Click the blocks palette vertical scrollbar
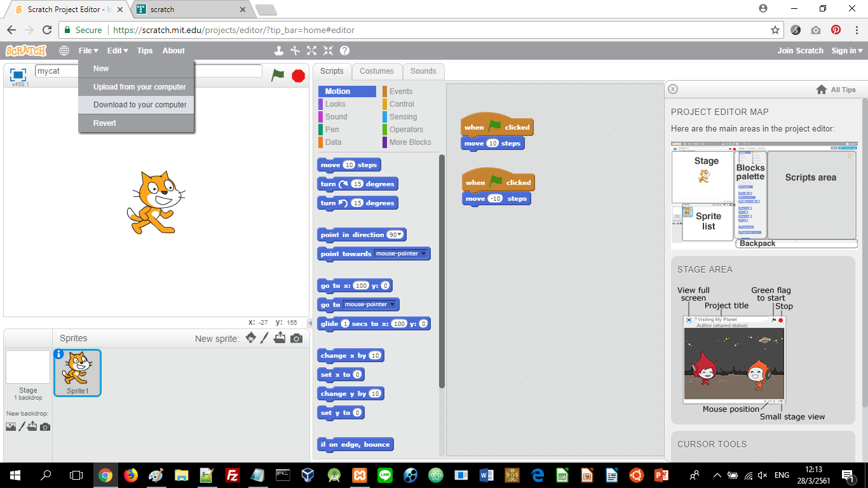 click(x=442, y=271)
